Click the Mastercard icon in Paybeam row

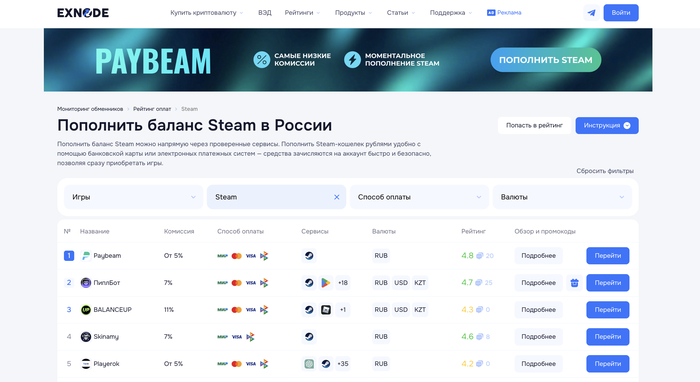(237, 256)
